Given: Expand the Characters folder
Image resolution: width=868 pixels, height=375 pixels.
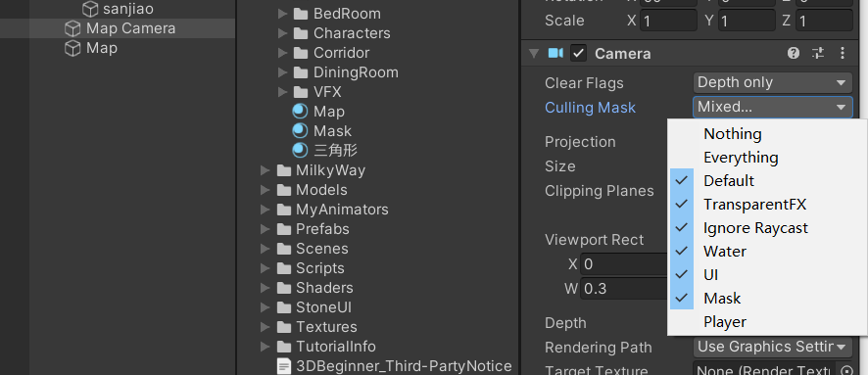Looking at the screenshot, I should click(x=282, y=33).
